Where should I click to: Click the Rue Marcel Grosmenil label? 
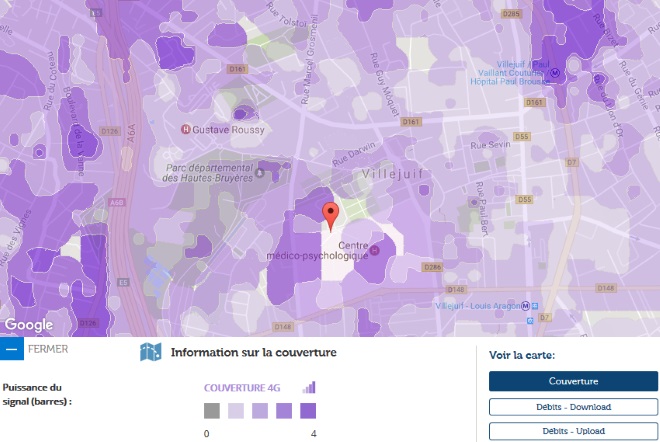(309, 59)
